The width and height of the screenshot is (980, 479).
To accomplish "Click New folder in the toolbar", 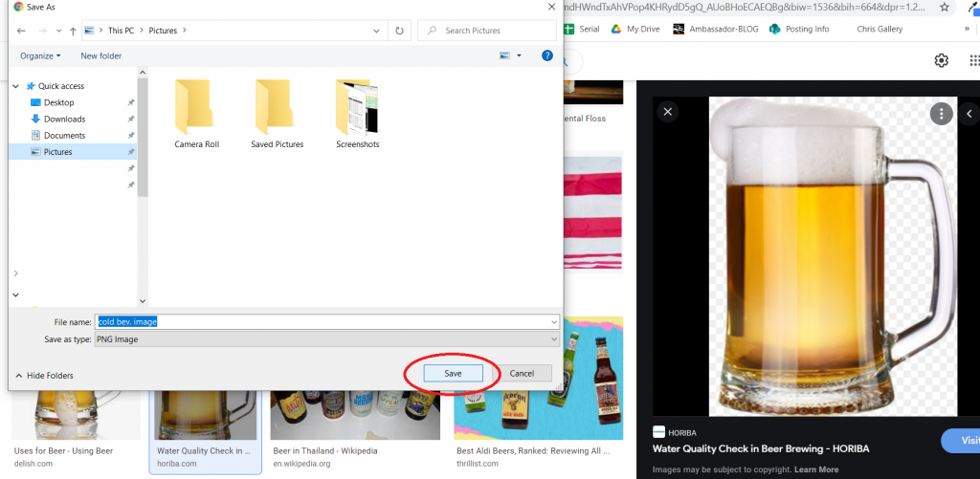I will [x=101, y=56].
